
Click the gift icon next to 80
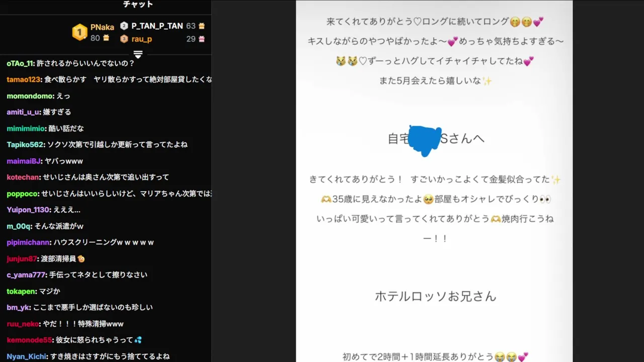[x=106, y=38]
